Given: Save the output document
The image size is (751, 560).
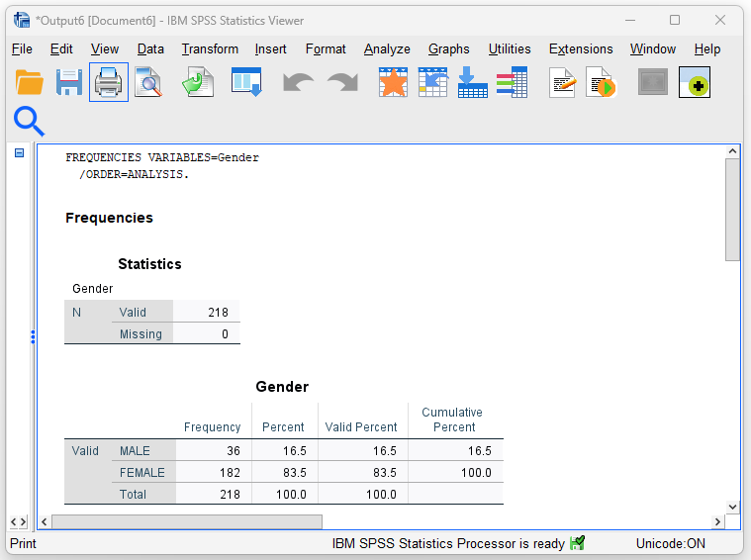Looking at the screenshot, I should [69, 82].
